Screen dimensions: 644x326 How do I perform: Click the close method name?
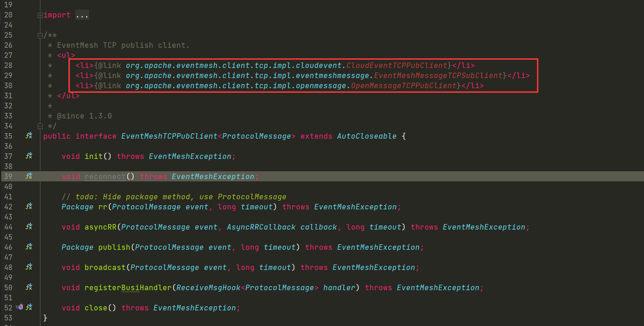96,308
